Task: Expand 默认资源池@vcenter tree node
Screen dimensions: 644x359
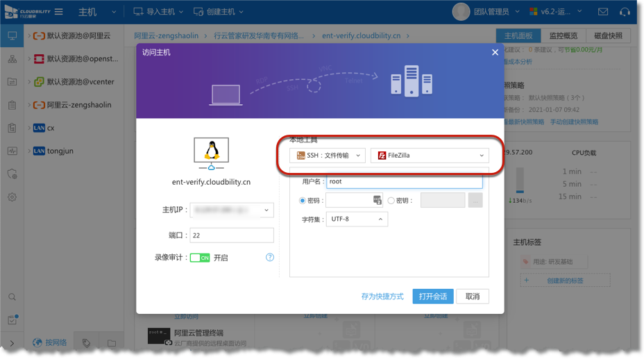Action: click(x=29, y=82)
